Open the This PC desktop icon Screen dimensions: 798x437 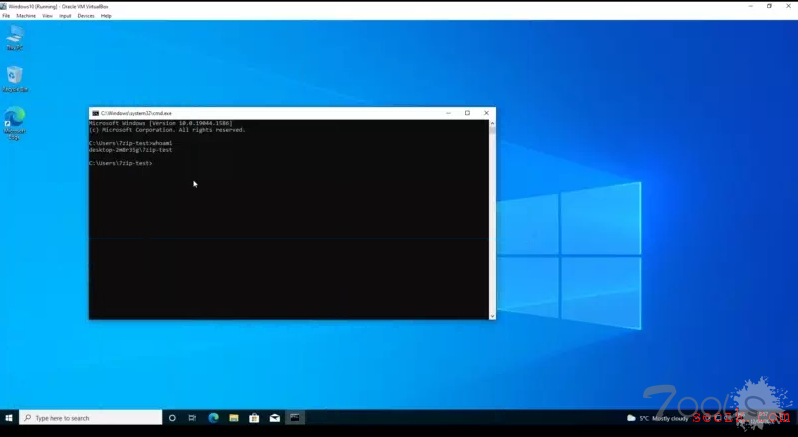(15, 36)
